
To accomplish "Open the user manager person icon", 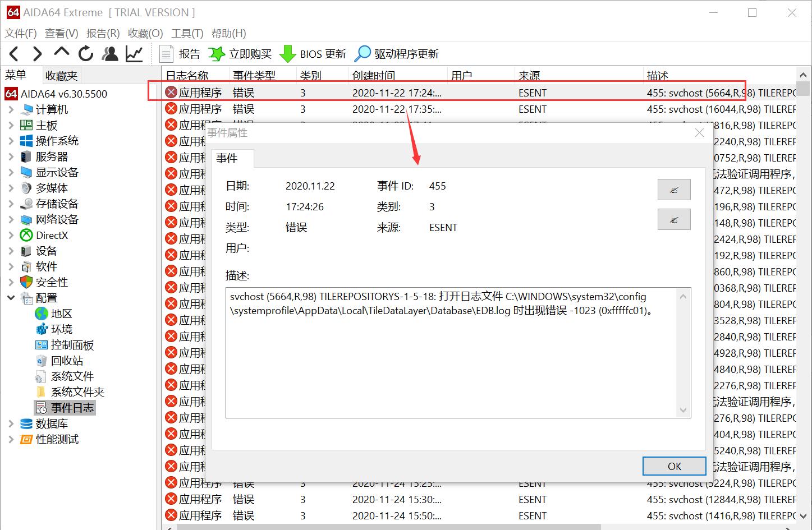I will coord(110,54).
